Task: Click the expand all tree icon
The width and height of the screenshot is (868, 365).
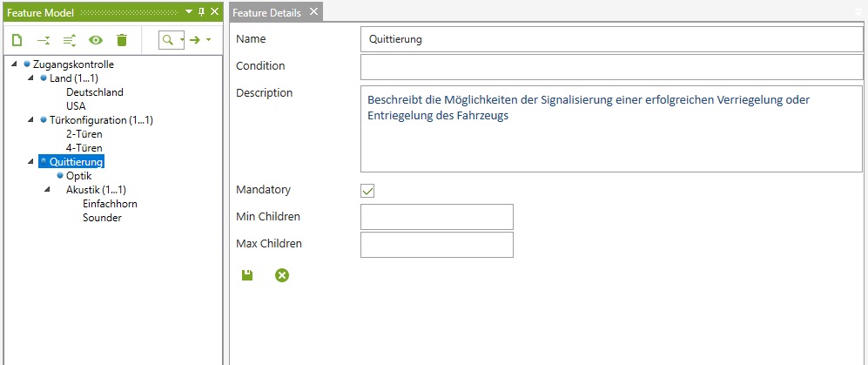Action: (70, 40)
